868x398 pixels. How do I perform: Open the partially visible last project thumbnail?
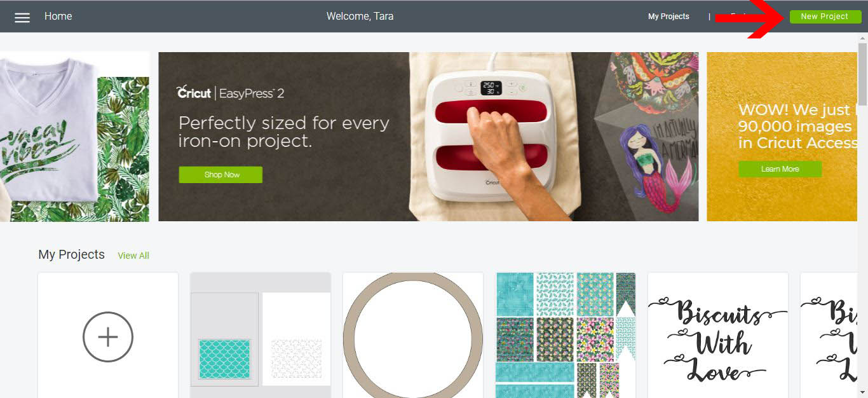[829, 336]
